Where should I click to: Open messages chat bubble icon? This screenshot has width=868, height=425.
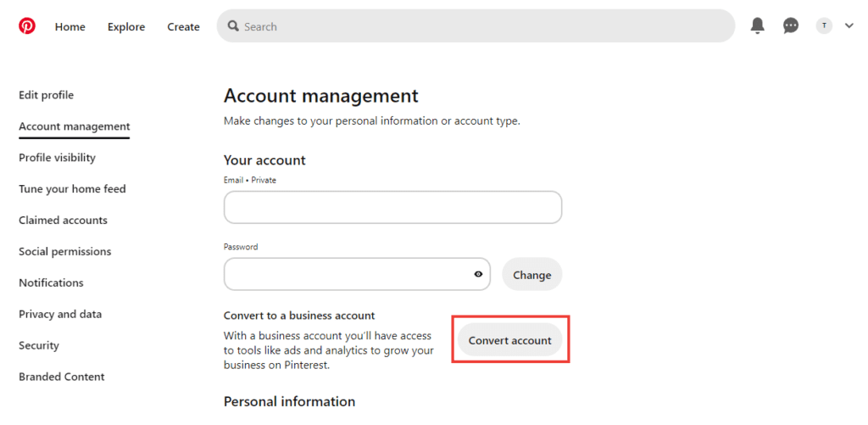pyautogui.click(x=791, y=26)
